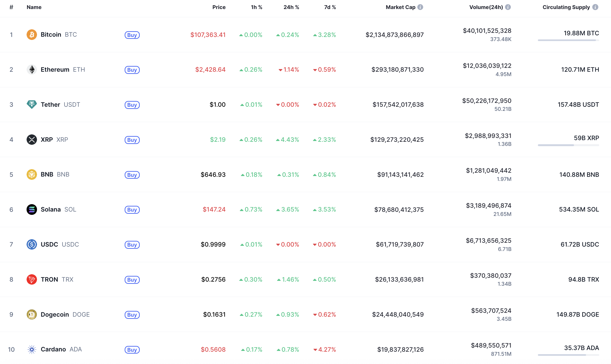Click the USDC coin logo
Screen dimensions: 611x364
[x=32, y=244]
